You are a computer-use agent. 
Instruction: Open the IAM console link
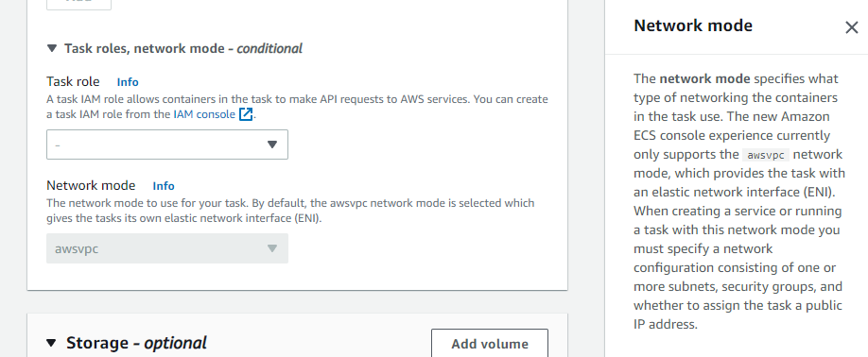tap(205, 114)
